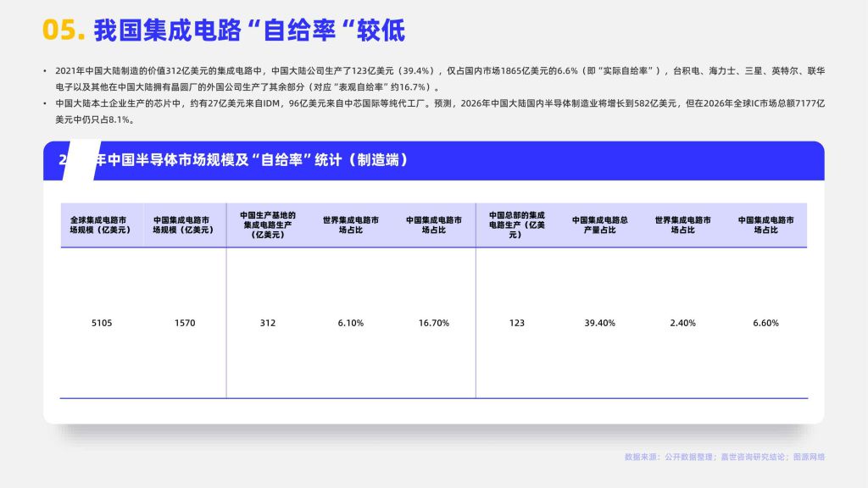Select the 2.40% table cell
This screenshot has height=488, width=868.
pos(682,323)
